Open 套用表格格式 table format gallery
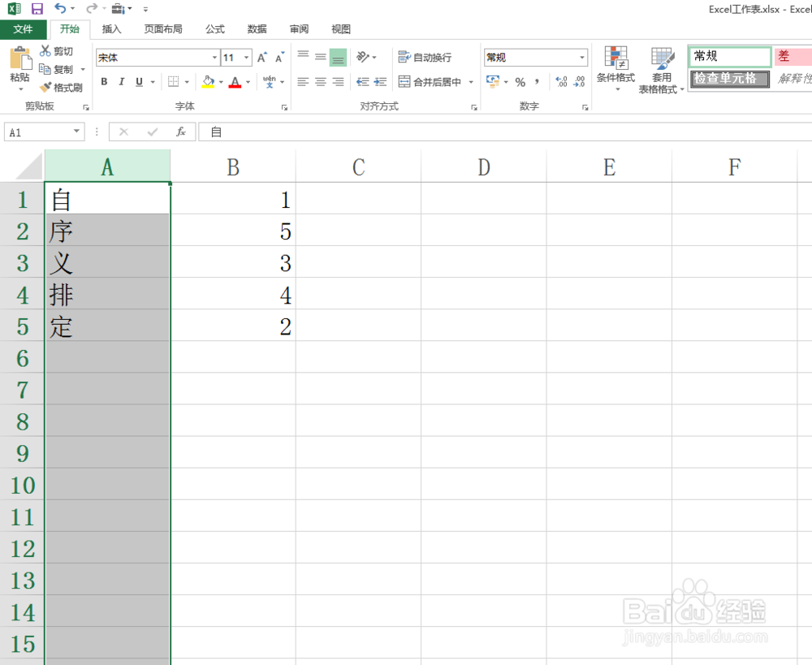Screen dimensions: 812x665 click(661, 70)
